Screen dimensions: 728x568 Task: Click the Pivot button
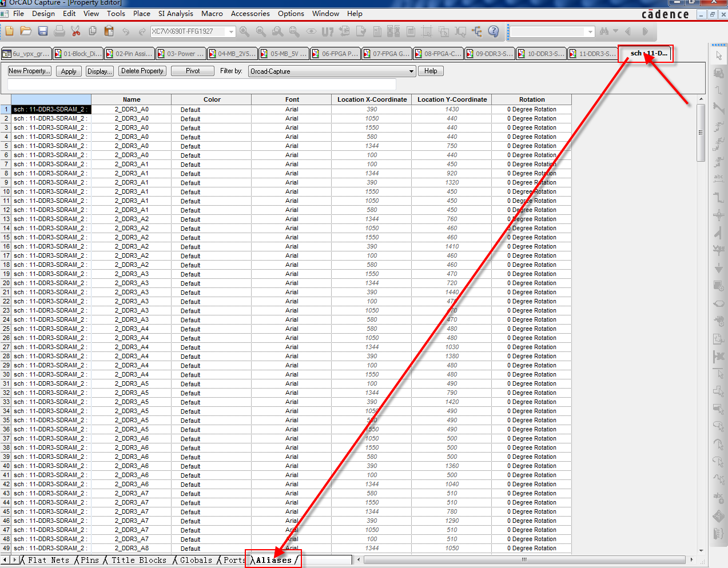193,71
